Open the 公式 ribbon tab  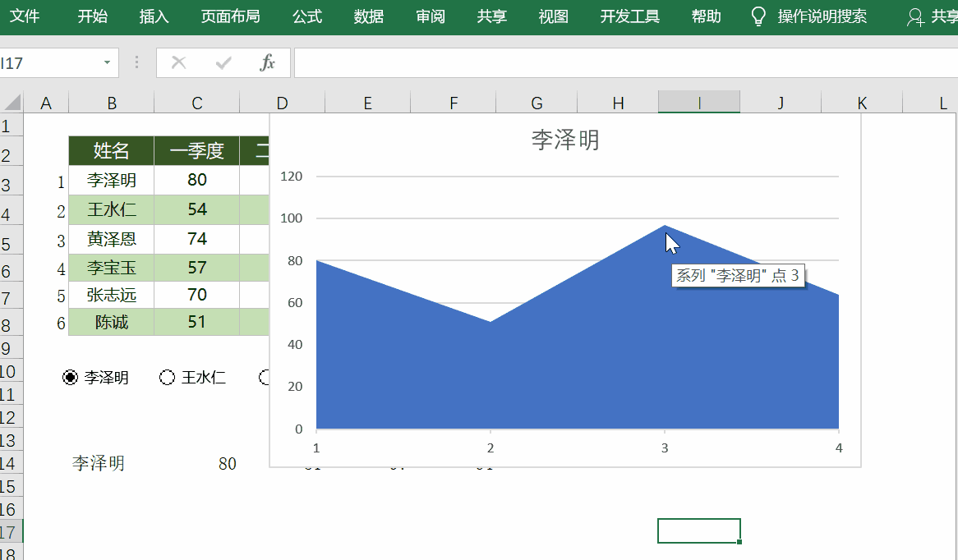pos(306,16)
